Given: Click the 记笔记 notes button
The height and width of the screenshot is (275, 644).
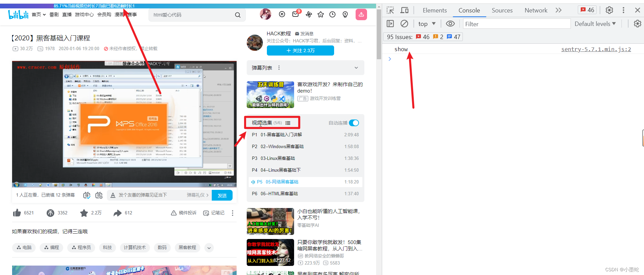Looking at the screenshot, I should click(x=214, y=213).
